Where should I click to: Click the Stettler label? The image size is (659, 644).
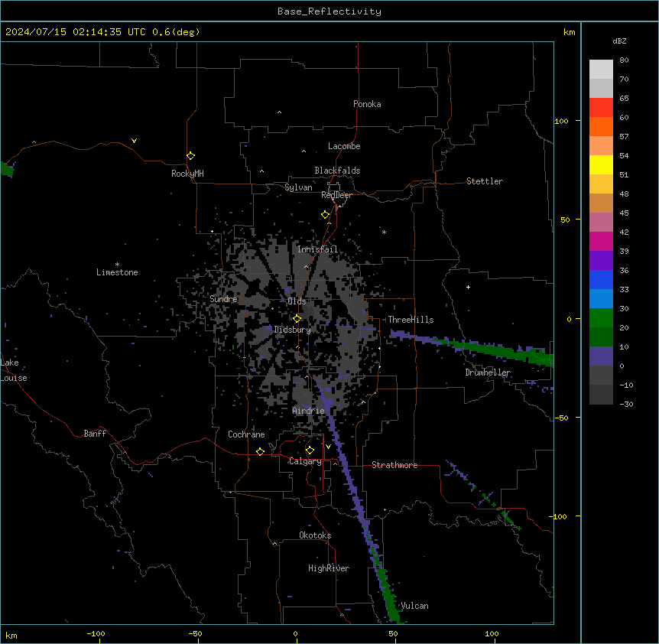(484, 181)
